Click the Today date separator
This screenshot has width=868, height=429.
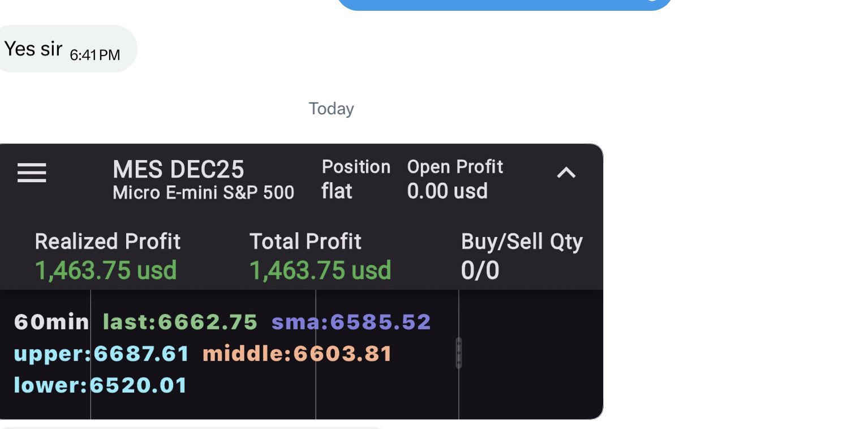331,109
